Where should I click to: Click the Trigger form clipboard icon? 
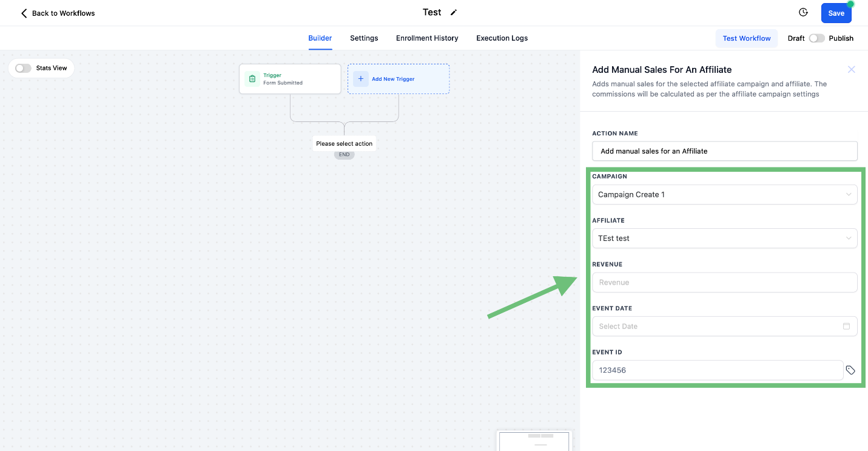point(252,79)
